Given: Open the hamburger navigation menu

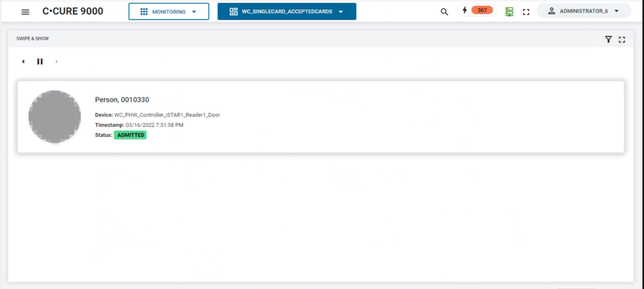Looking at the screenshot, I should click(x=25, y=12).
